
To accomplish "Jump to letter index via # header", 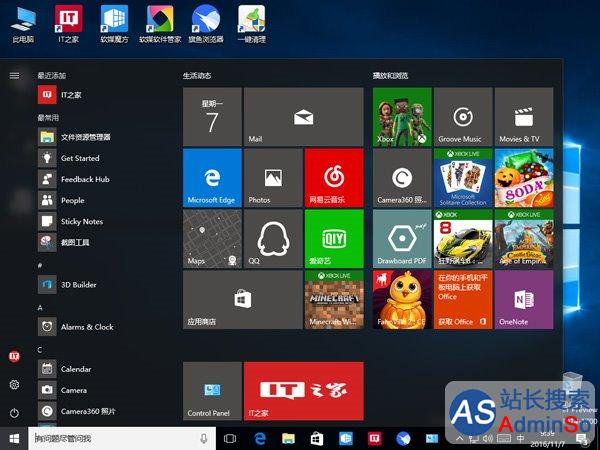I will tap(40, 266).
